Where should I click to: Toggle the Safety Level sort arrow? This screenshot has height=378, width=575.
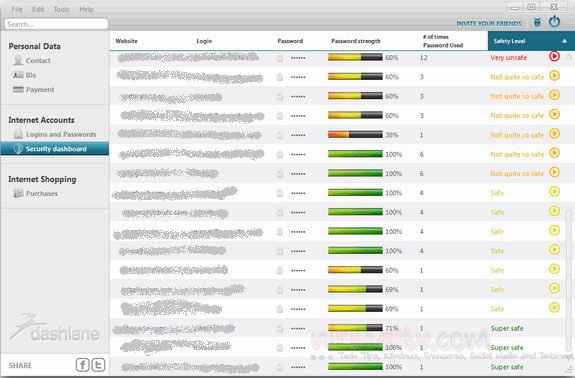[565, 41]
